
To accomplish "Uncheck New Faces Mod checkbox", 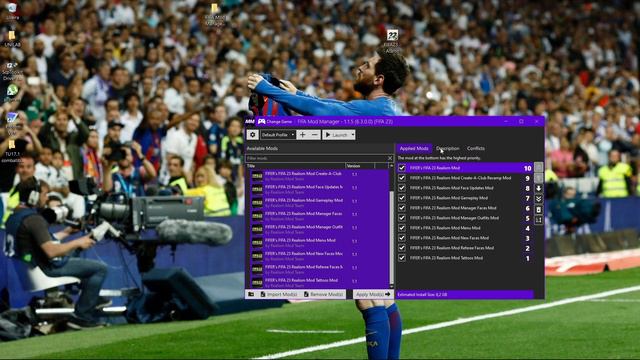I will click(402, 238).
